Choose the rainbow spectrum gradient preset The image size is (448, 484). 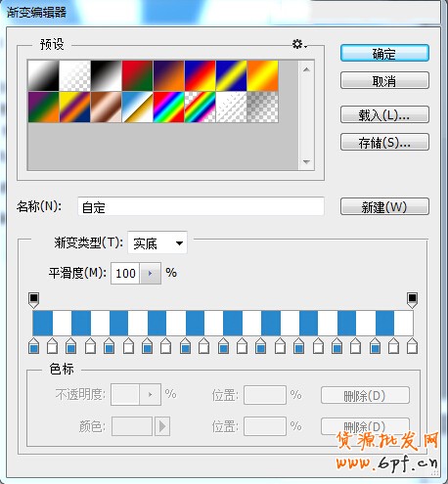[x=168, y=107]
